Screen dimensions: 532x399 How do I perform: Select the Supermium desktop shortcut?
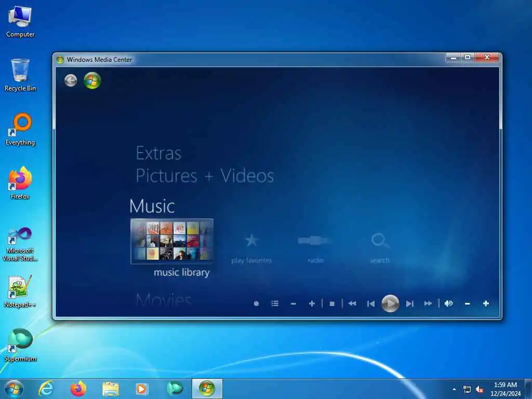pos(20,345)
